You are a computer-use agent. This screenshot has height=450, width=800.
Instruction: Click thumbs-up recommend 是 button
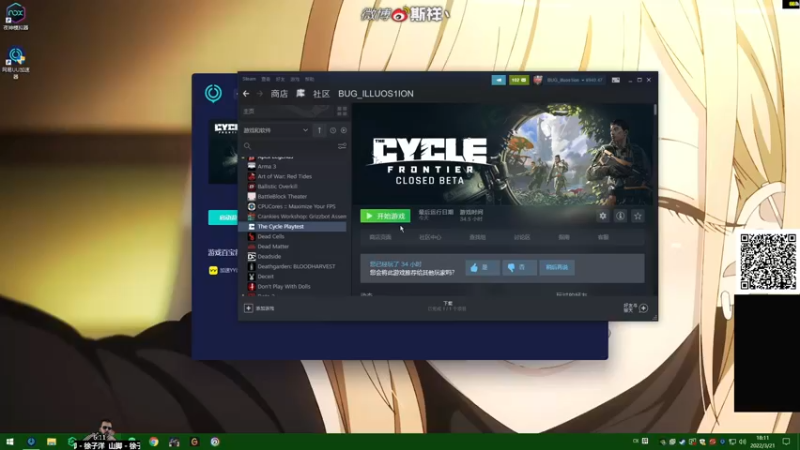(x=482, y=267)
